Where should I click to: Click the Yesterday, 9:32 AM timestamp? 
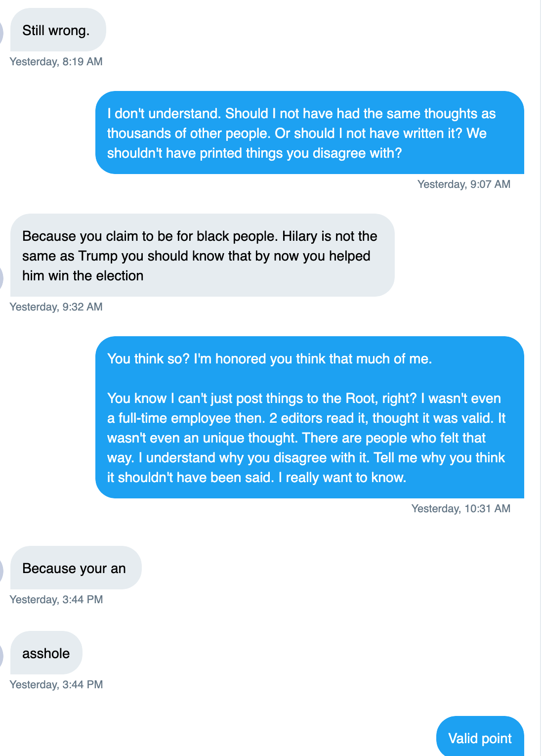(x=56, y=307)
